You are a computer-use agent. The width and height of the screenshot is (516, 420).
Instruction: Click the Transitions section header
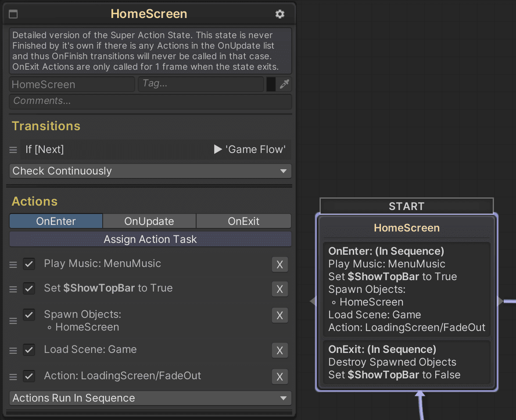point(46,126)
